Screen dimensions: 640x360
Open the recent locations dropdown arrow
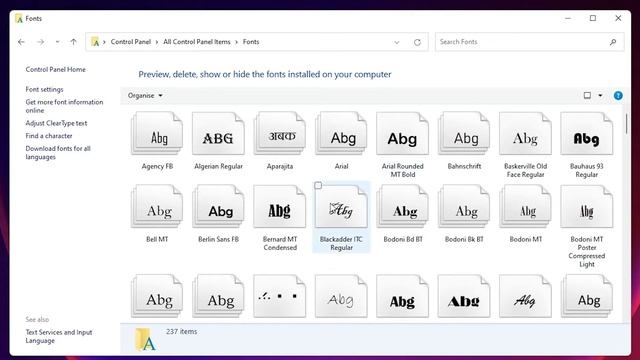[57, 42]
